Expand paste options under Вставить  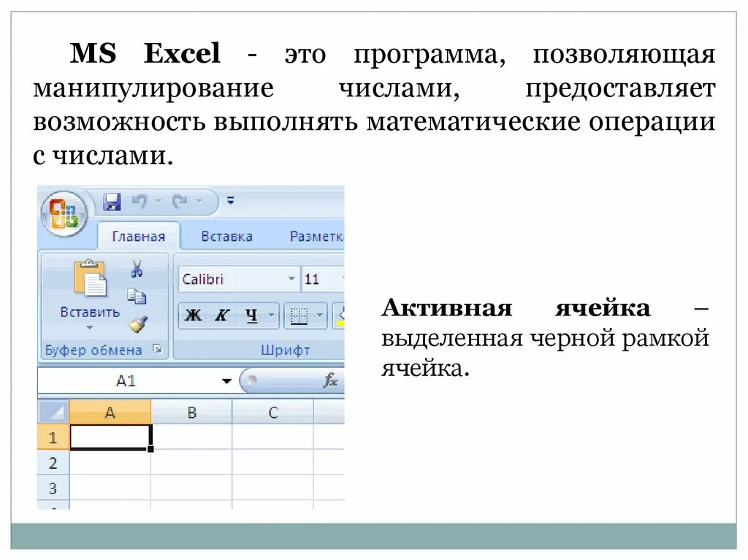click(x=90, y=328)
